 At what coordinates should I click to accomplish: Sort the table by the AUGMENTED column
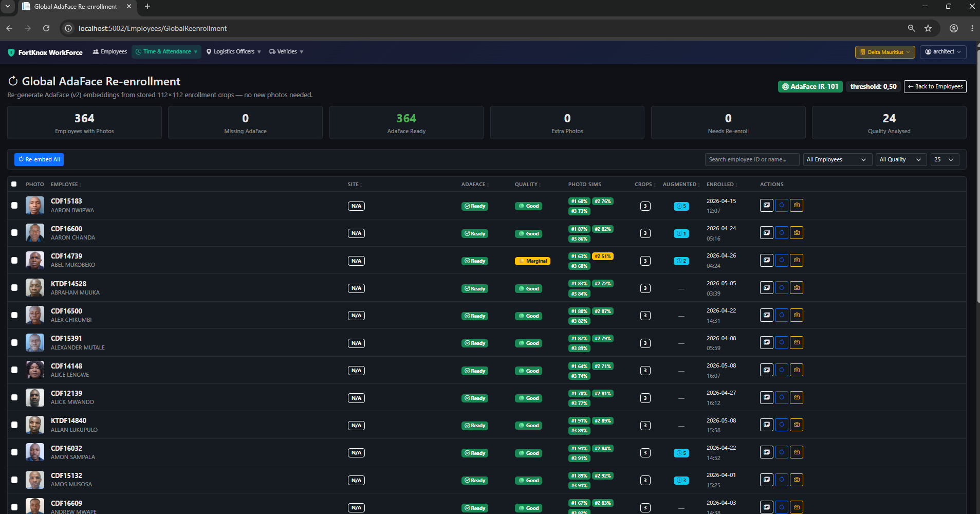pyautogui.click(x=681, y=185)
